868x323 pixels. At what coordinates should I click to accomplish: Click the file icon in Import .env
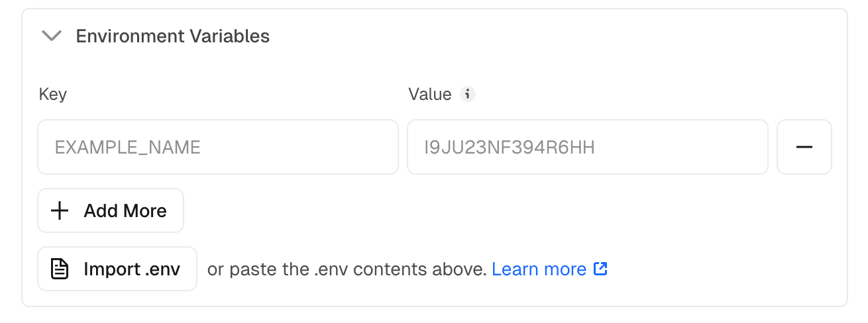60,269
